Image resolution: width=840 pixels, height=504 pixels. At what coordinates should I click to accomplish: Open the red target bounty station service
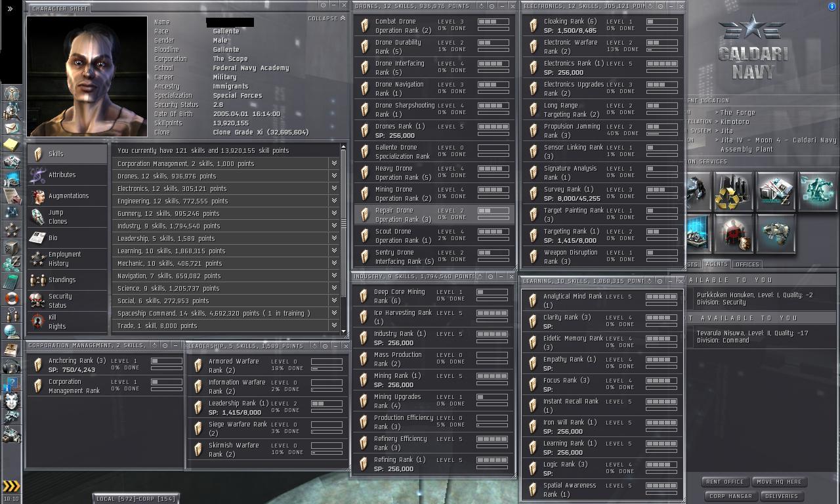[733, 234]
